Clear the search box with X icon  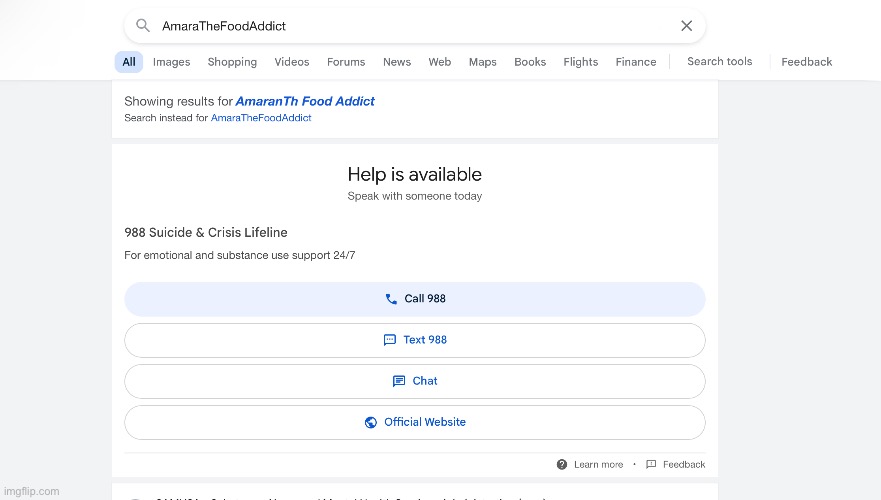pos(686,26)
